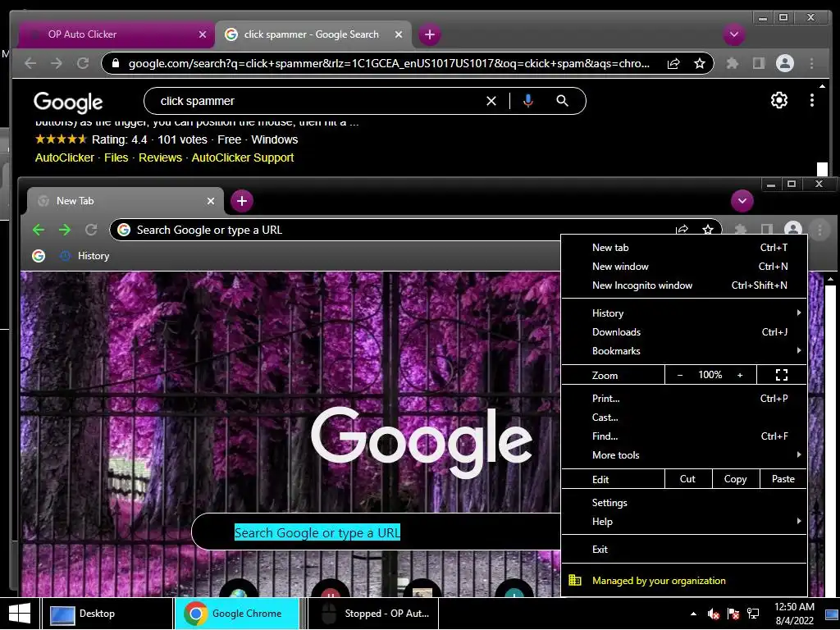The width and height of the screenshot is (840, 630).
Task: Click forward arrow in click spammer window
Action: click(x=57, y=63)
